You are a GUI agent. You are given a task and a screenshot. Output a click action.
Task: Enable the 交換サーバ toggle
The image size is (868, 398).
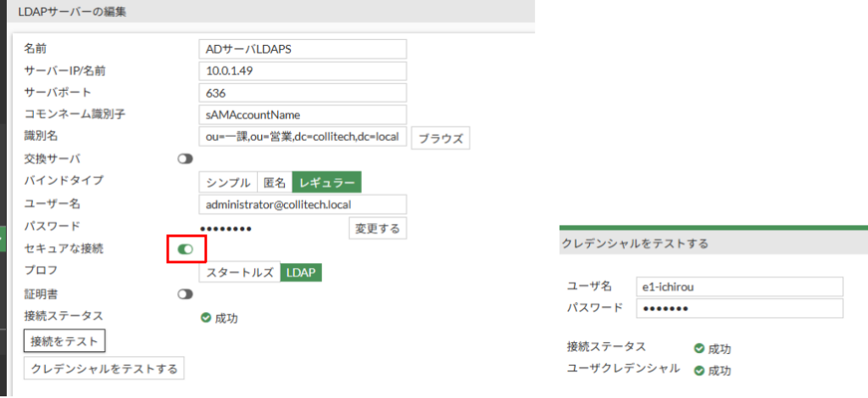[x=185, y=159]
